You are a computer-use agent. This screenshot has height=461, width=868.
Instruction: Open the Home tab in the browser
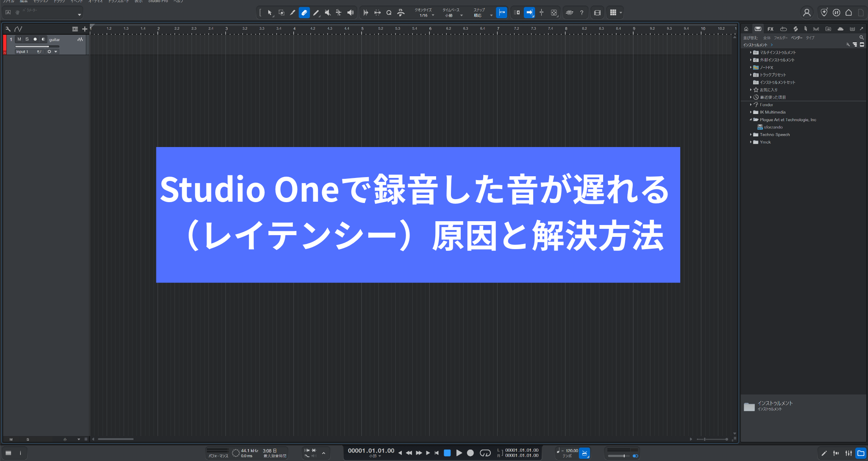coord(746,29)
